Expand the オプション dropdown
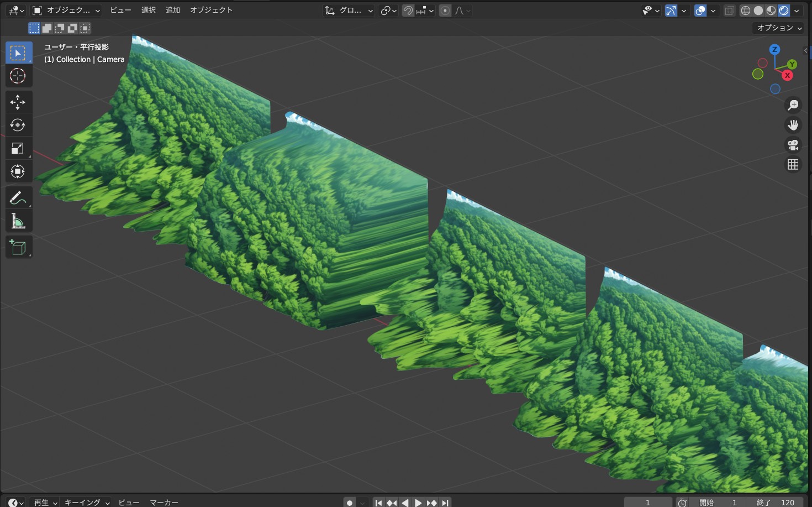812x507 pixels. click(779, 28)
